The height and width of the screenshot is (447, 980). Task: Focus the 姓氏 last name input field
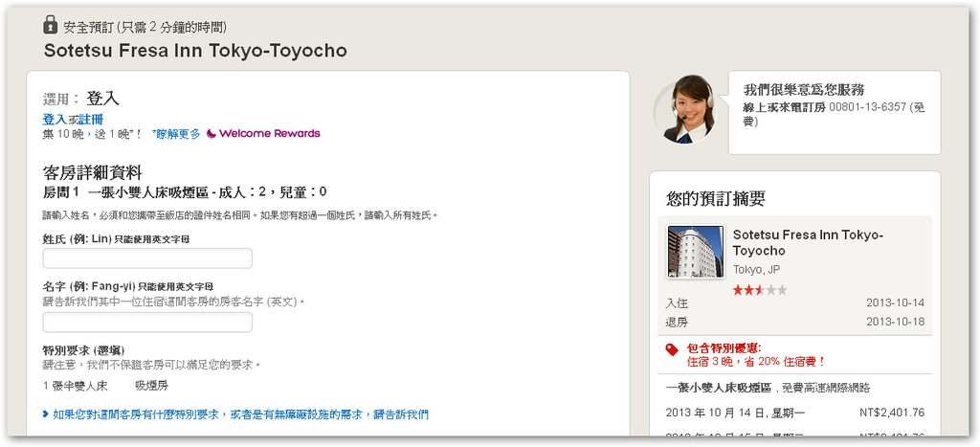pos(147,258)
